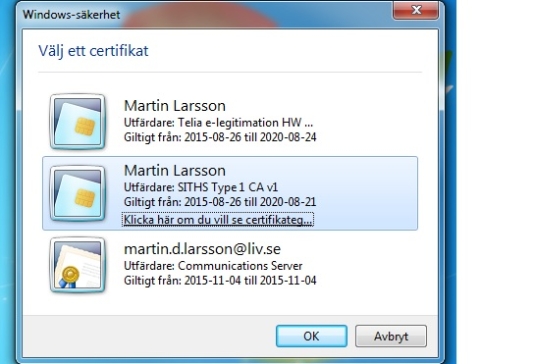Cancel with the Avbryt button

point(391,336)
